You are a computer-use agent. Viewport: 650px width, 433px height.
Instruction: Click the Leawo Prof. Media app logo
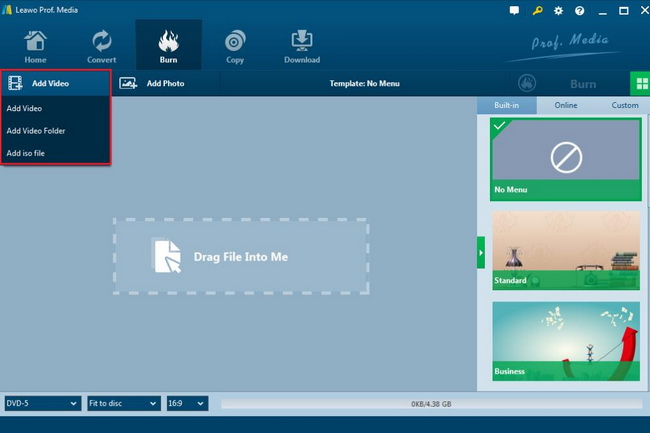(7, 10)
